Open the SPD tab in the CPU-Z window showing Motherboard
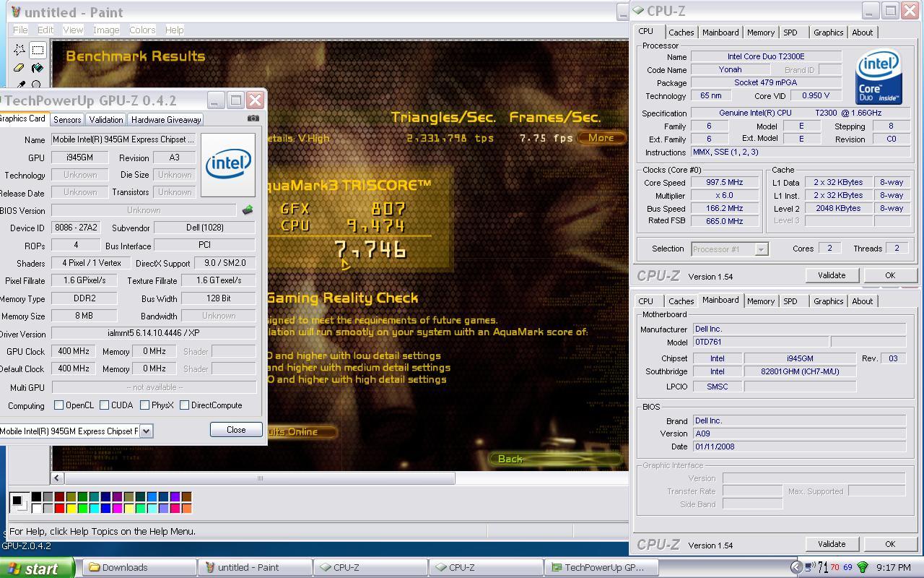 coord(790,301)
